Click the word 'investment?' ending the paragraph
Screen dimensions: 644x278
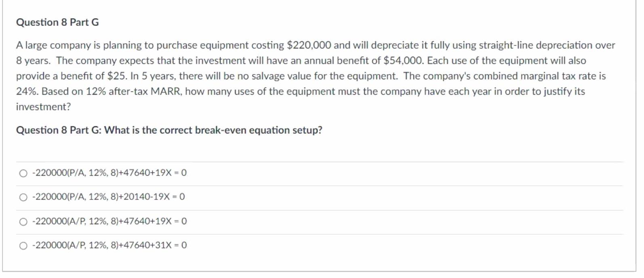[43, 107]
